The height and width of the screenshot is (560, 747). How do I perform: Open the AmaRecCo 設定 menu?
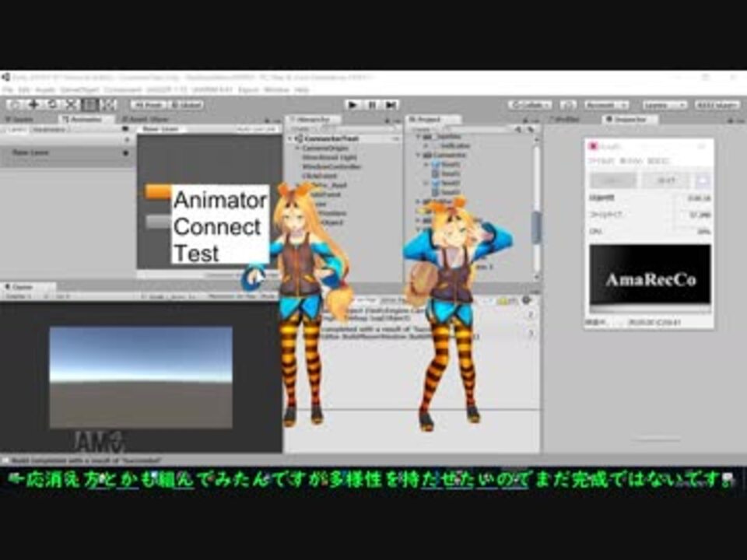pos(658,161)
